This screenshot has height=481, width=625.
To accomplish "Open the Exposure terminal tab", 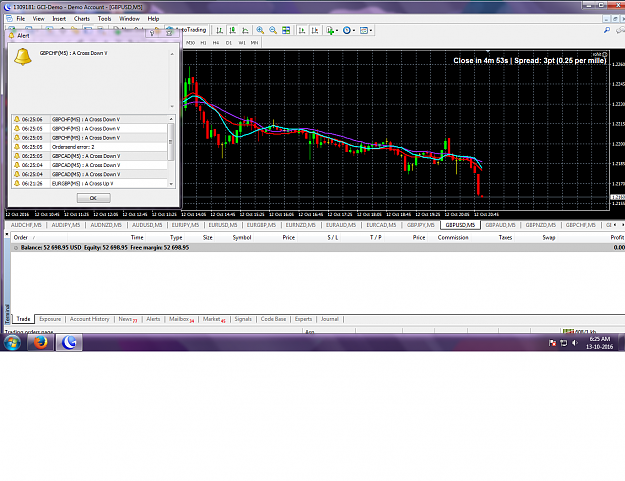I will click(50, 319).
